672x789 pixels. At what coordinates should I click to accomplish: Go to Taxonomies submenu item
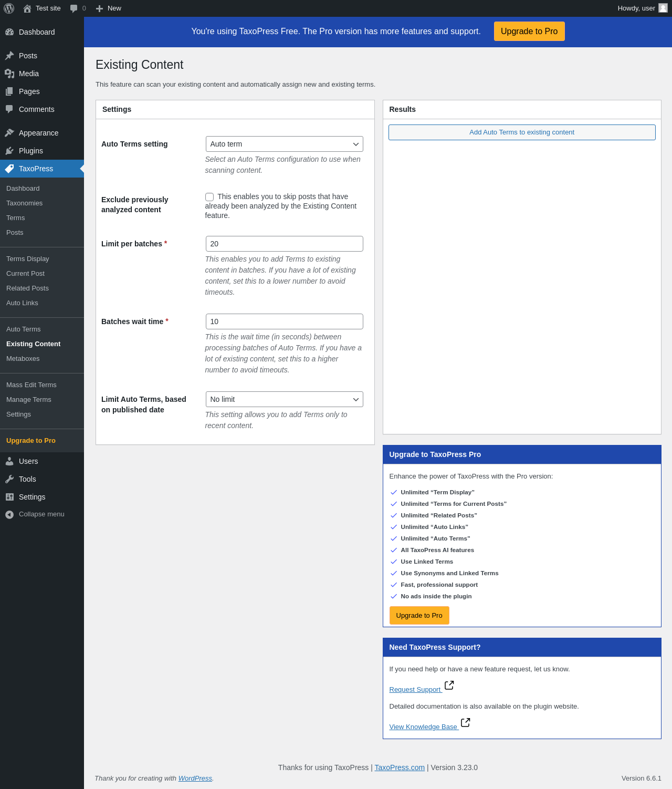(25, 203)
